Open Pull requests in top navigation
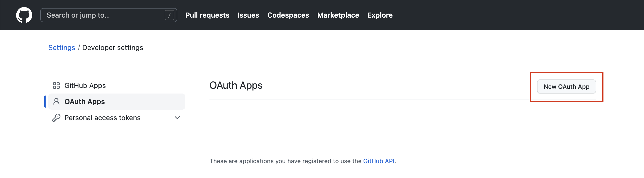This screenshot has width=644, height=178. click(207, 15)
